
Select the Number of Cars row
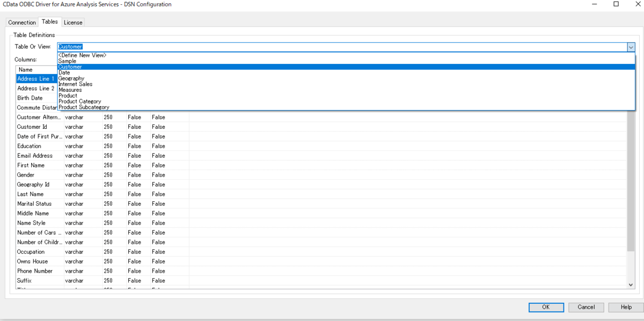(x=102, y=233)
